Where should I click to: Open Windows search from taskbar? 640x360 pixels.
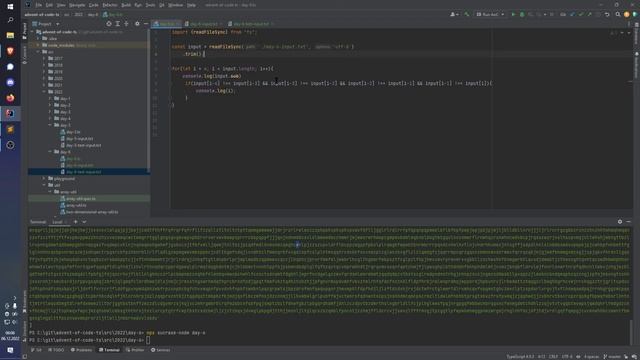click(x=10, y=20)
